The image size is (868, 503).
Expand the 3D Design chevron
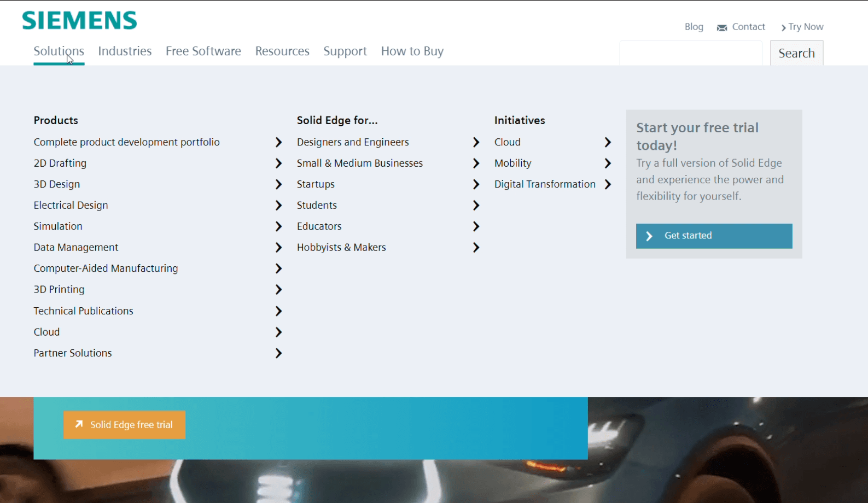(x=278, y=184)
